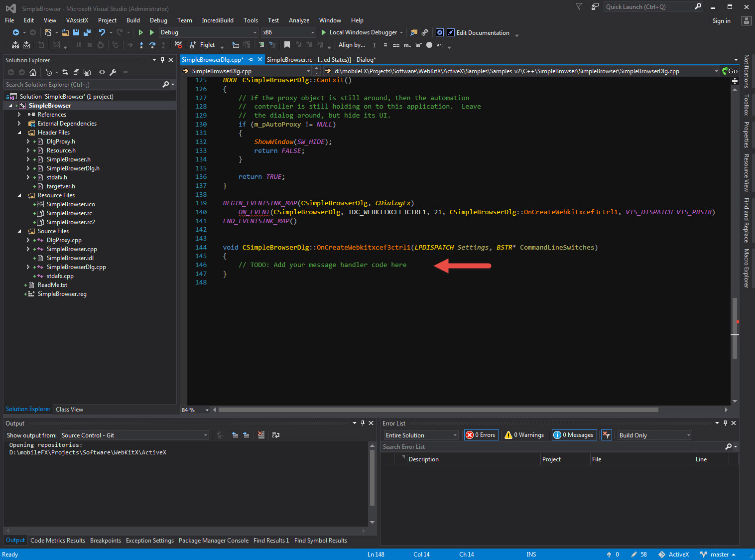This screenshot has width=755, height=560.
Task: Toggle the 0 Errors filter button
Action: coord(481,435)
